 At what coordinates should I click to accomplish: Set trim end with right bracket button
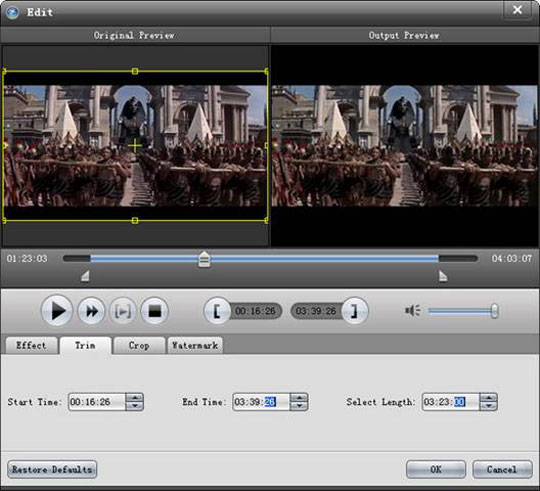355,311
